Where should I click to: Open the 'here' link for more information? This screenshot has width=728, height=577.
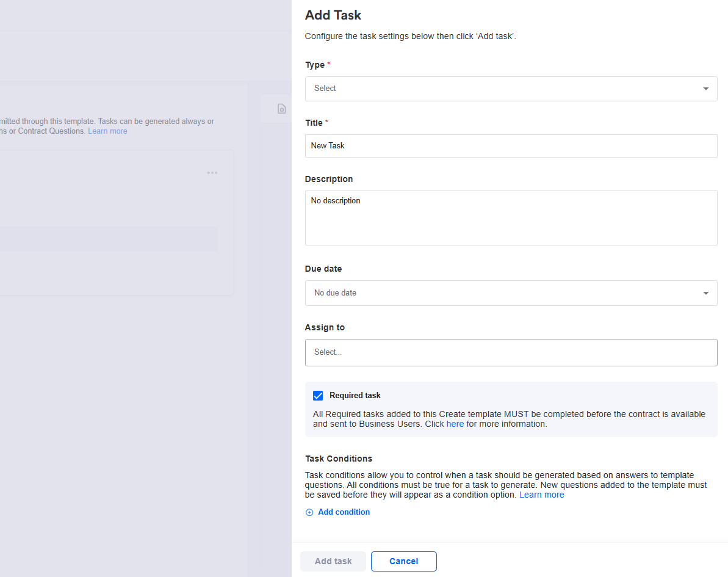455,424
